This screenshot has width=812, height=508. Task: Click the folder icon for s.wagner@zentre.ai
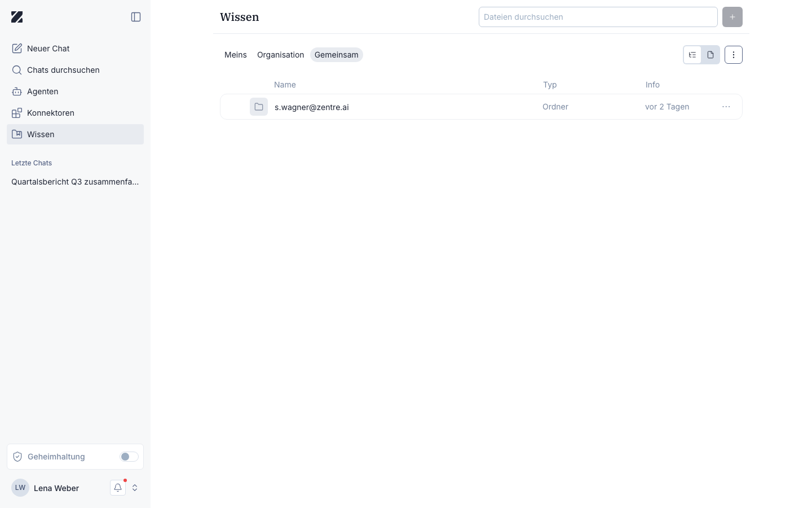[259, 107]
